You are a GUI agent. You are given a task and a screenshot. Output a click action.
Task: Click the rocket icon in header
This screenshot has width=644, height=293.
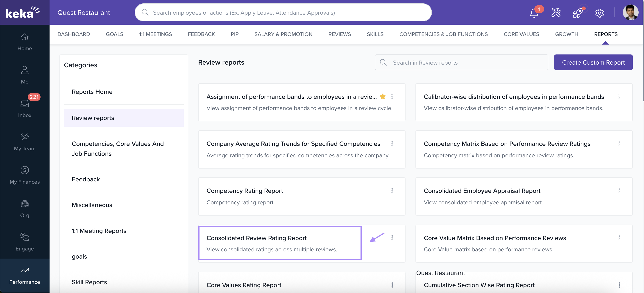click(578, 13)
